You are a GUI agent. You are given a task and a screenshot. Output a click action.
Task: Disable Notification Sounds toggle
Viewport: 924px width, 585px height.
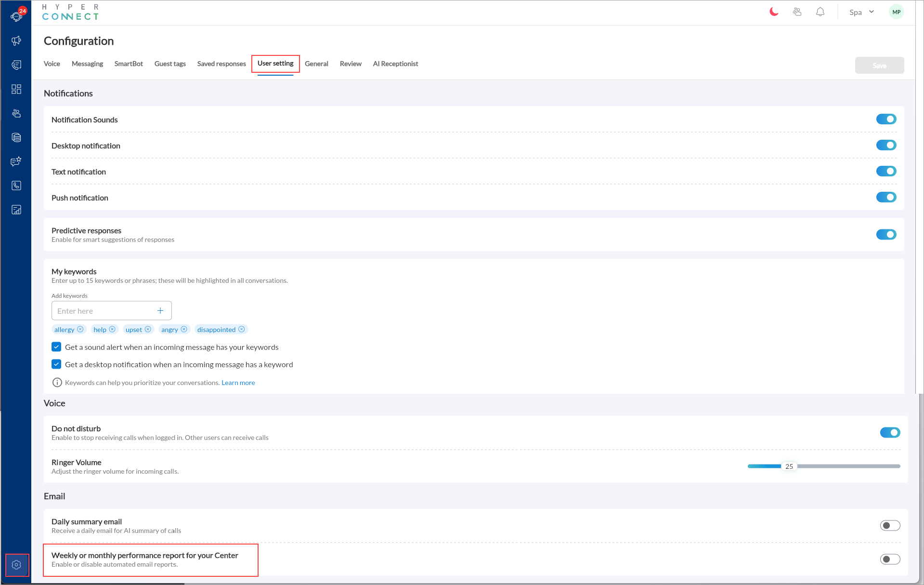click(886, 119)
